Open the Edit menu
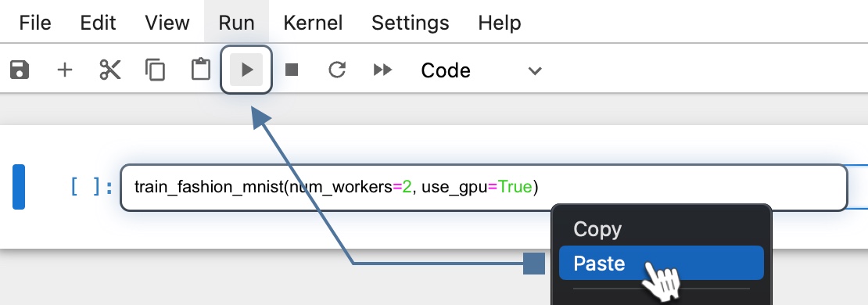 98,23
